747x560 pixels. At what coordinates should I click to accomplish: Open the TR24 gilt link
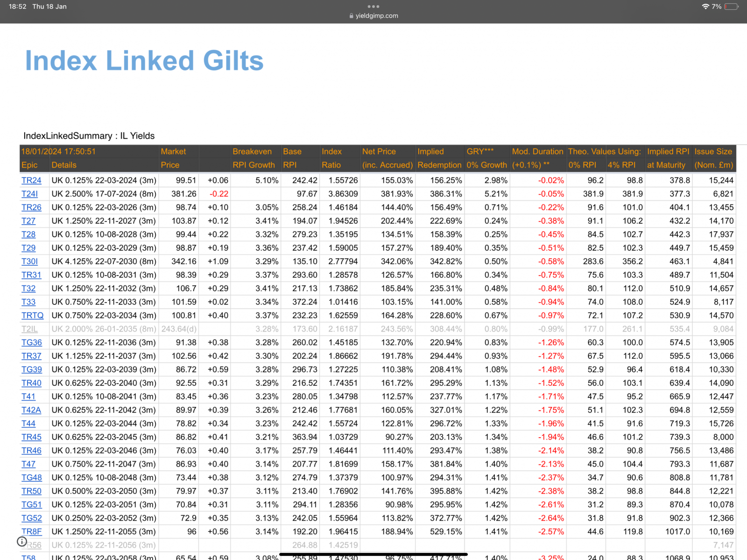tap(31, 180)
